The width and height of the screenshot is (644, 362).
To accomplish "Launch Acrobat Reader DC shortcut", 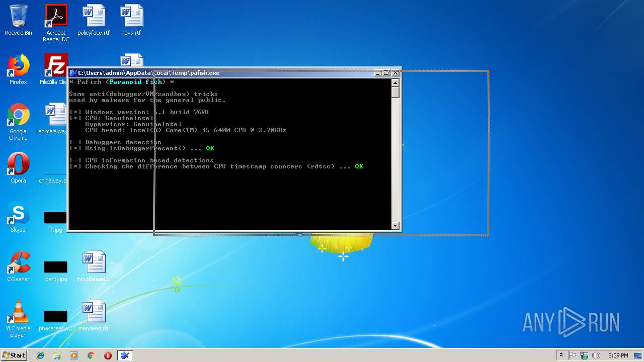I will [x=56, y=23].
